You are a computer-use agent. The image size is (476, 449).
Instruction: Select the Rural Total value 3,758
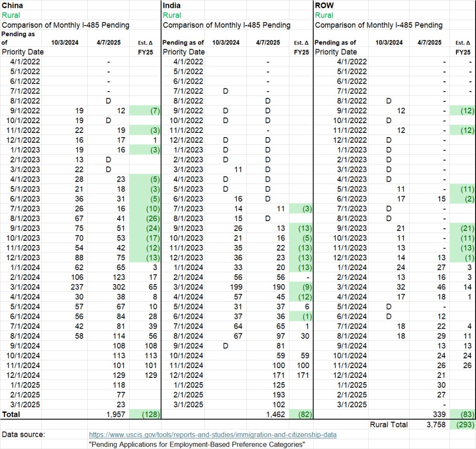(x=434, y=424)
